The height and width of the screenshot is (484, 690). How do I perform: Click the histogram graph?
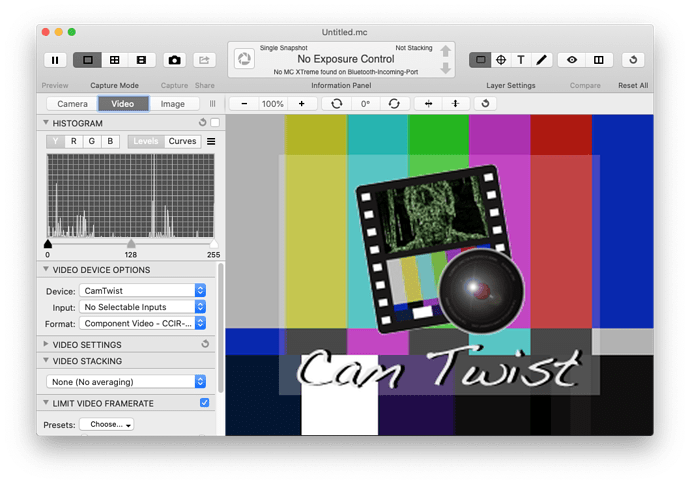point(130,196)
